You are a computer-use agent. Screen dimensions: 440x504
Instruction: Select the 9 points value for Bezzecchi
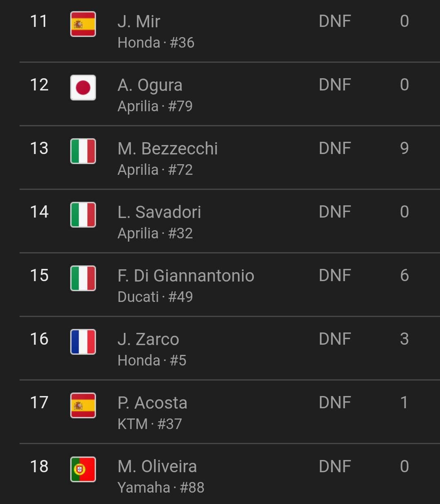(404, 148)
